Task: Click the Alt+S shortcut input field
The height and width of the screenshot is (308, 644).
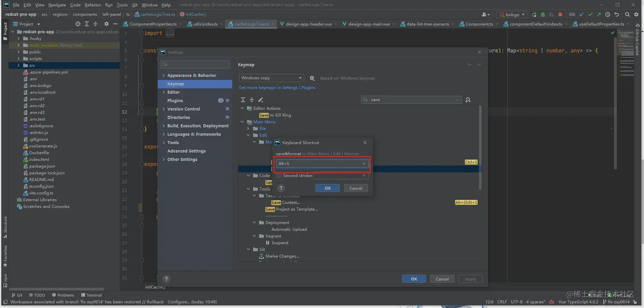Action: point(322,164)
